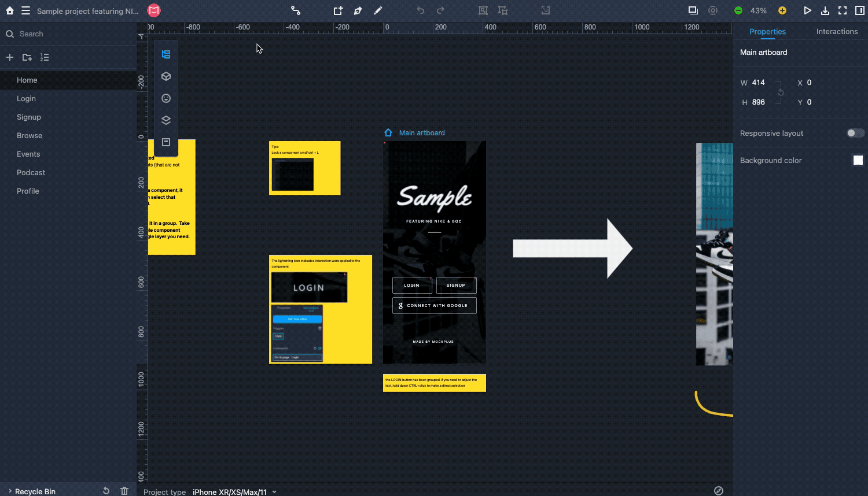Select the Events page
This screenshot has width=868, height=496.
(68, 154)
